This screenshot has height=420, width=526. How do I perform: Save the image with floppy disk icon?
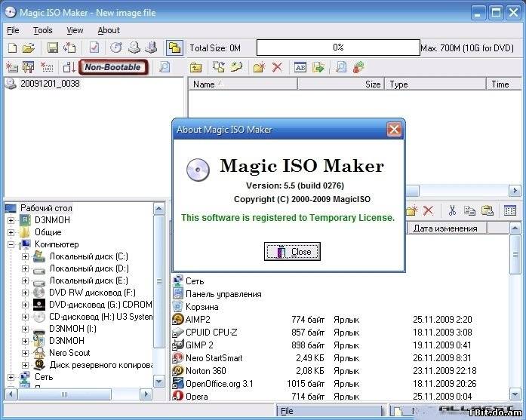coord(52,48)
